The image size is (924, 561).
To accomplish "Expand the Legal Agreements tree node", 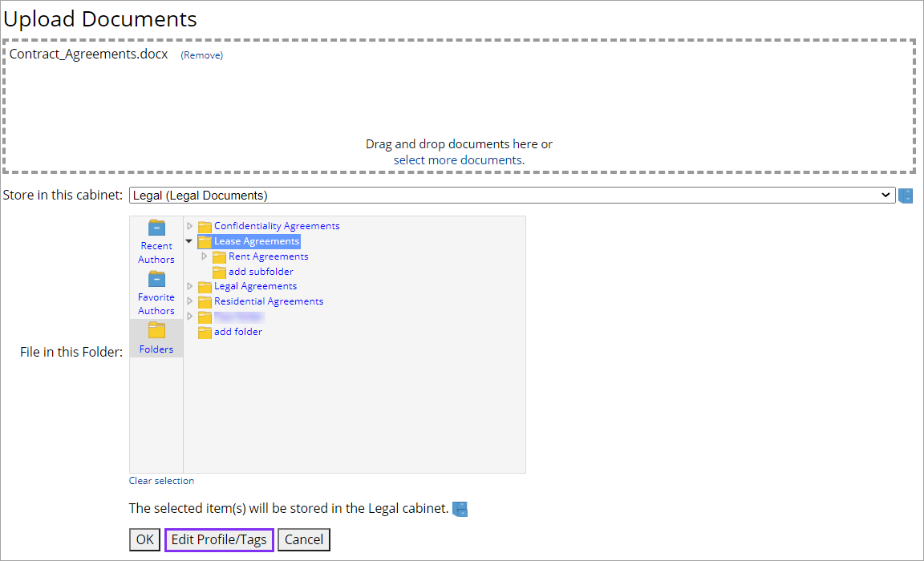I will point(189,285).
